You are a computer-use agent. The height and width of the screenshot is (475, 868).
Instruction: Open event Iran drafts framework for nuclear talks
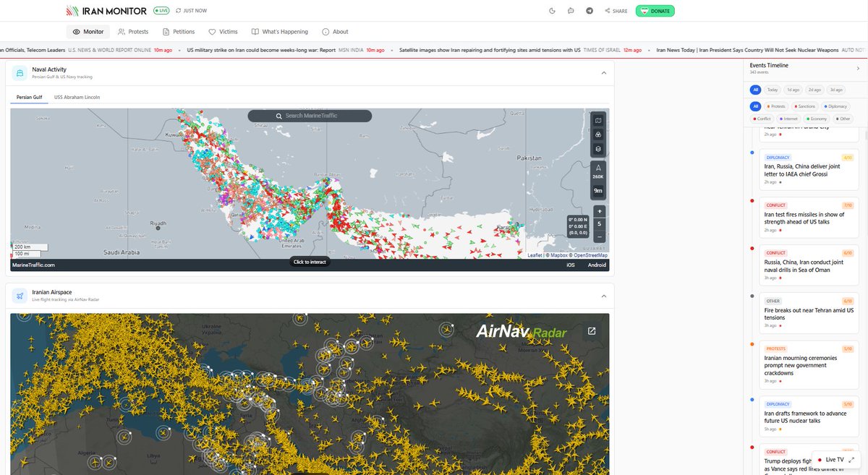coord(809,416)
